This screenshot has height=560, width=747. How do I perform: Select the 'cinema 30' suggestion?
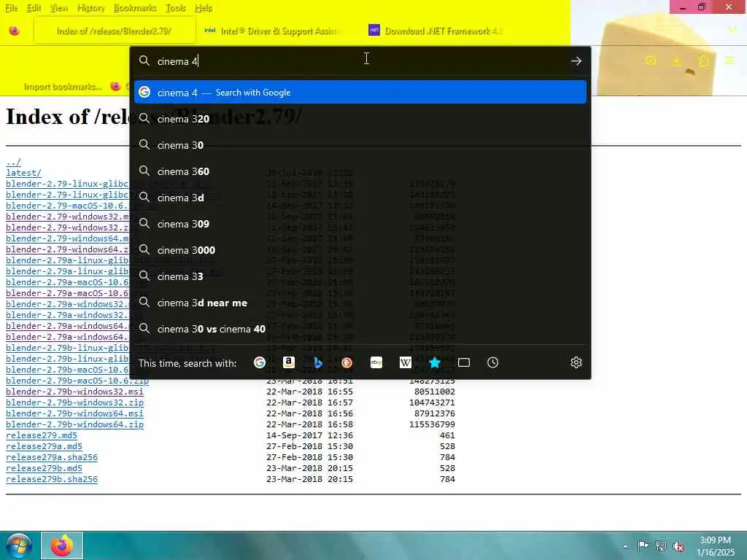pos(360,145)
